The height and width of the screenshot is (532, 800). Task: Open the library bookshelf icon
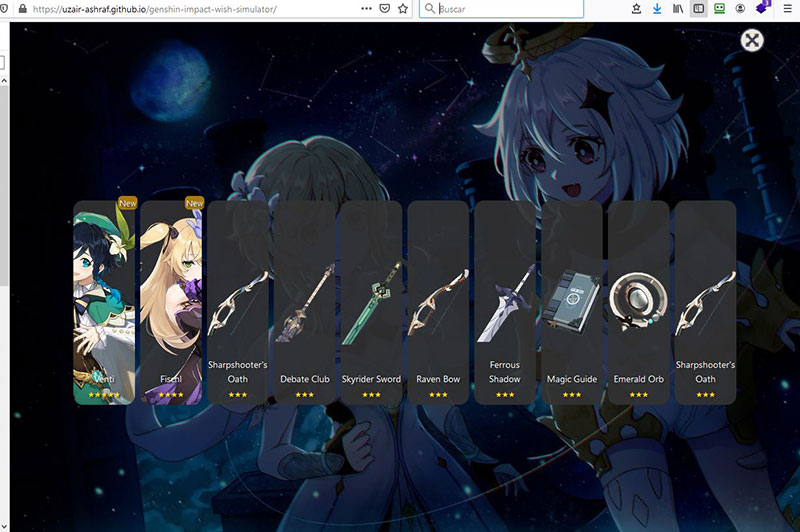[678, 9]
